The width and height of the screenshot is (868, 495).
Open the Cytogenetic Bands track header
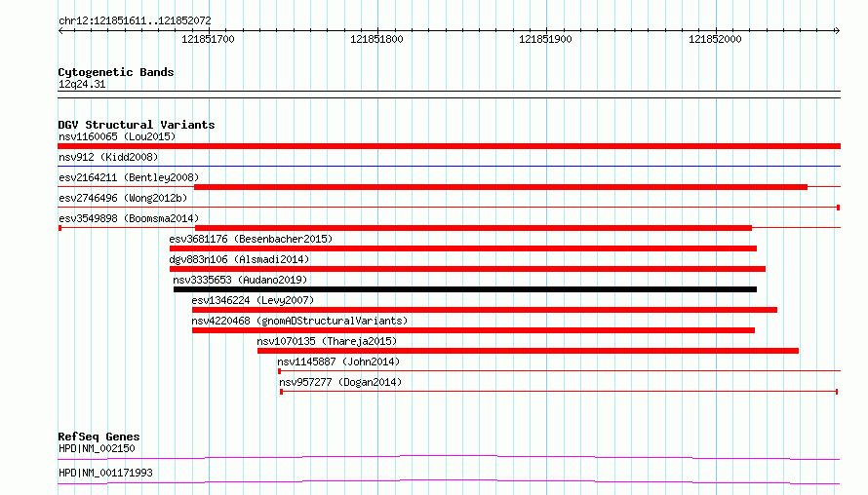coord(116,72)
